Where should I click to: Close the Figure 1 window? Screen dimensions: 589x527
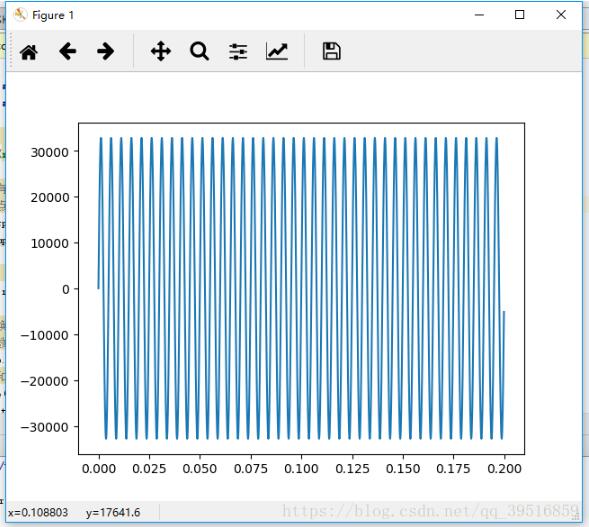coord(561,15)
